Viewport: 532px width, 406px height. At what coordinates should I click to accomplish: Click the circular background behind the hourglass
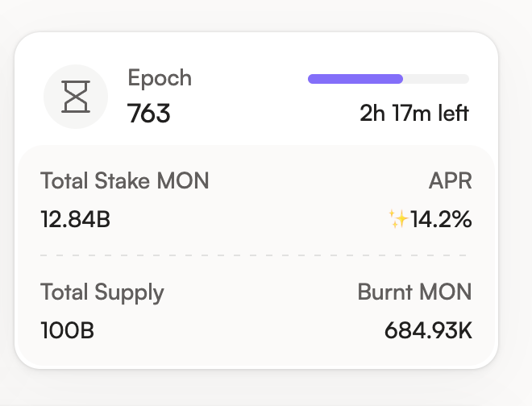pyautogui.click(x=76, y=97)
